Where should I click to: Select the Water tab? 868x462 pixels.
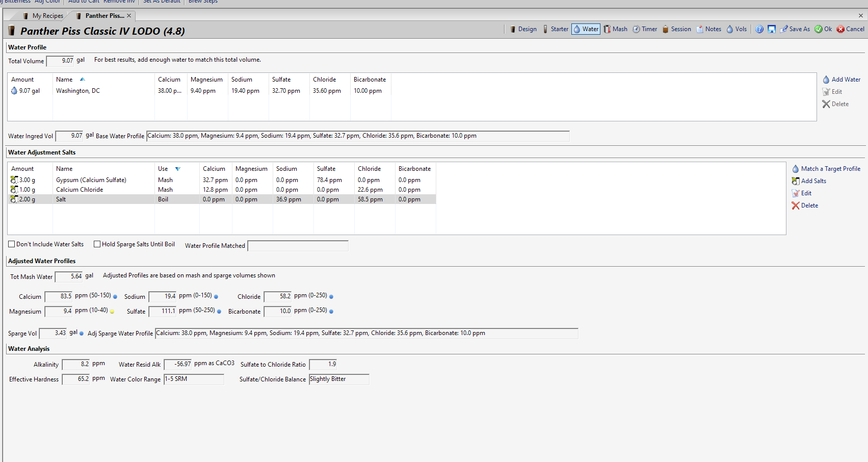coord(586,29)
